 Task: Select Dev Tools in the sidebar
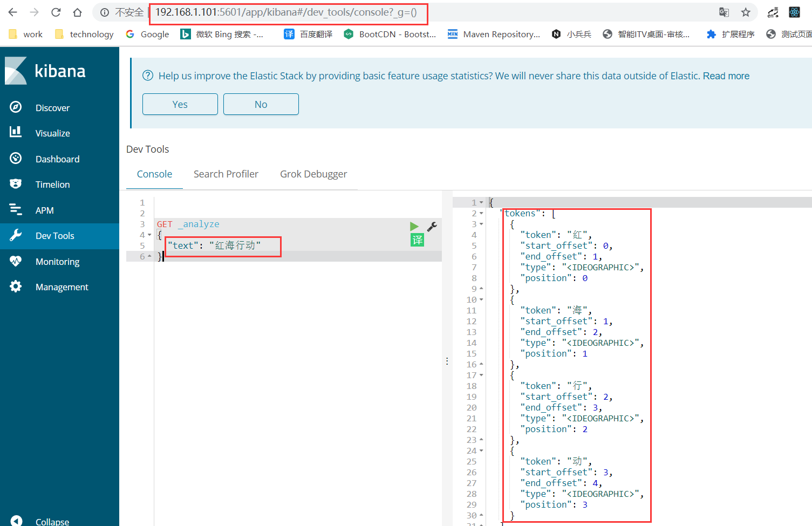click(x=59, y=236)
